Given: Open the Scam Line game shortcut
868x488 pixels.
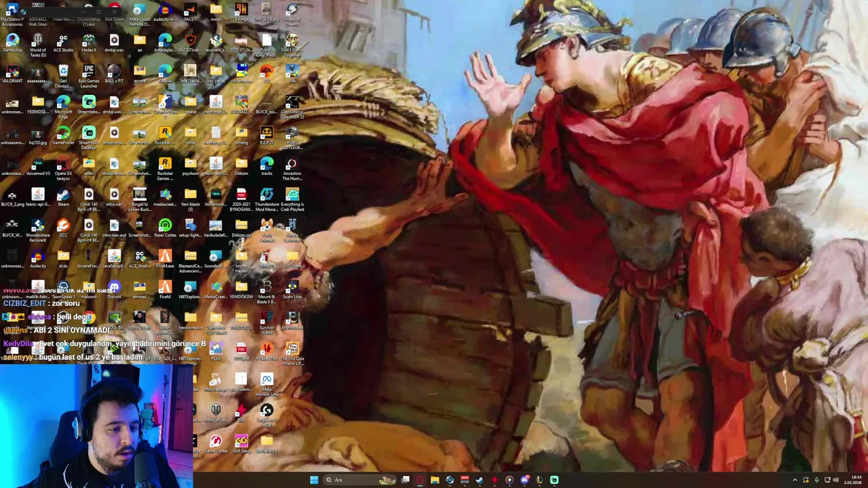Looking at the screenshot, I should (292, 289).
